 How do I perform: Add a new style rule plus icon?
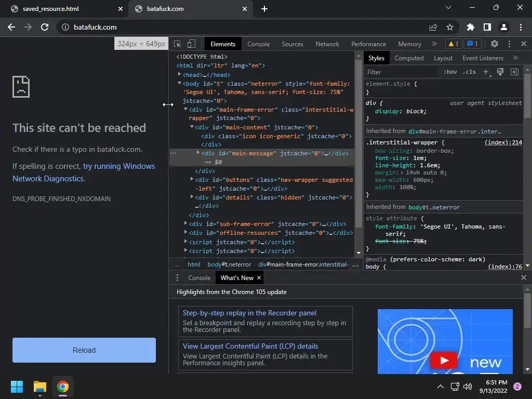click(486, 72)
